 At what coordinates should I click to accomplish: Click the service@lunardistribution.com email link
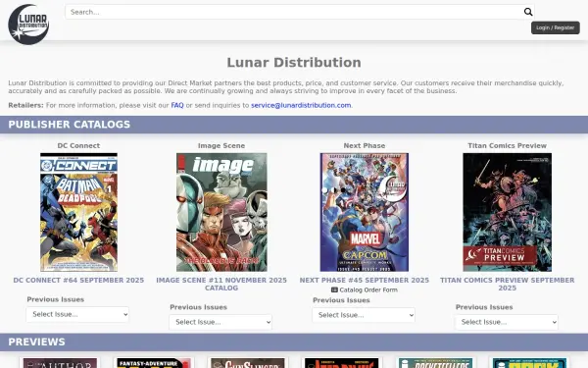301,106
